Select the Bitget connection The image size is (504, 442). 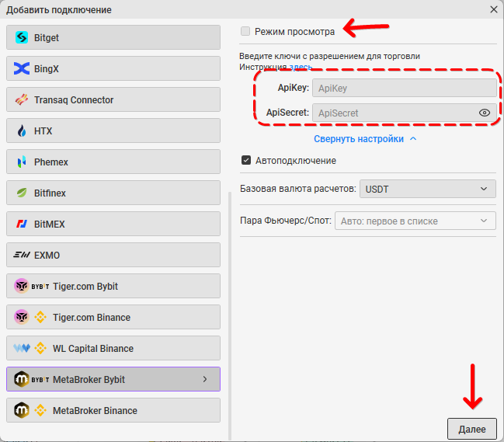[113, 37]
